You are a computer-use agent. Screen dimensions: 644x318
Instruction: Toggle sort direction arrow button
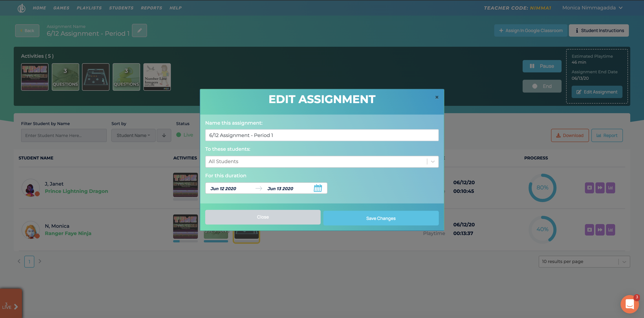click(164, 135)
